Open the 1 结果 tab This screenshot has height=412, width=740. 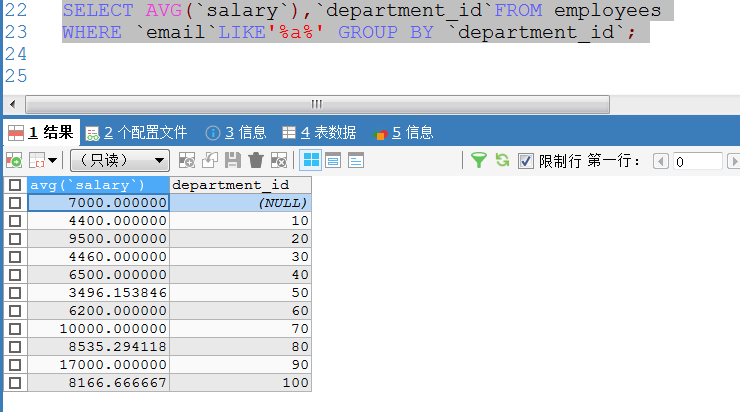(x=42, y=133)
